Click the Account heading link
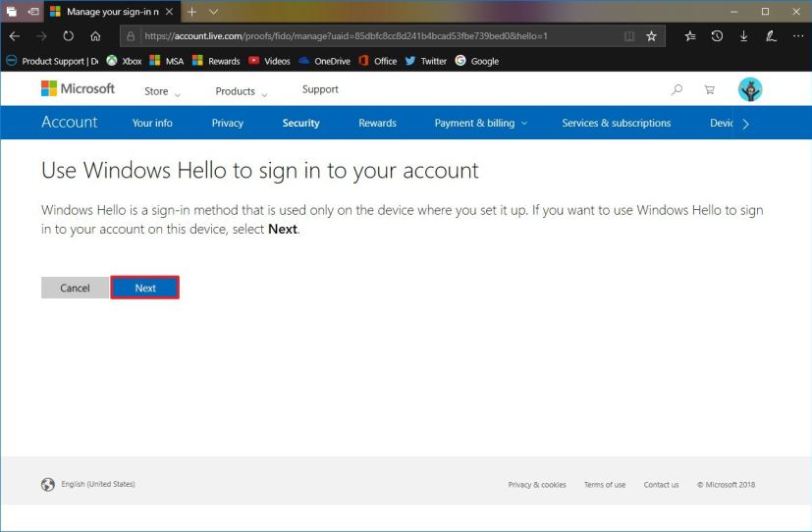The image size is (812, 532). [x=70, y=122]
